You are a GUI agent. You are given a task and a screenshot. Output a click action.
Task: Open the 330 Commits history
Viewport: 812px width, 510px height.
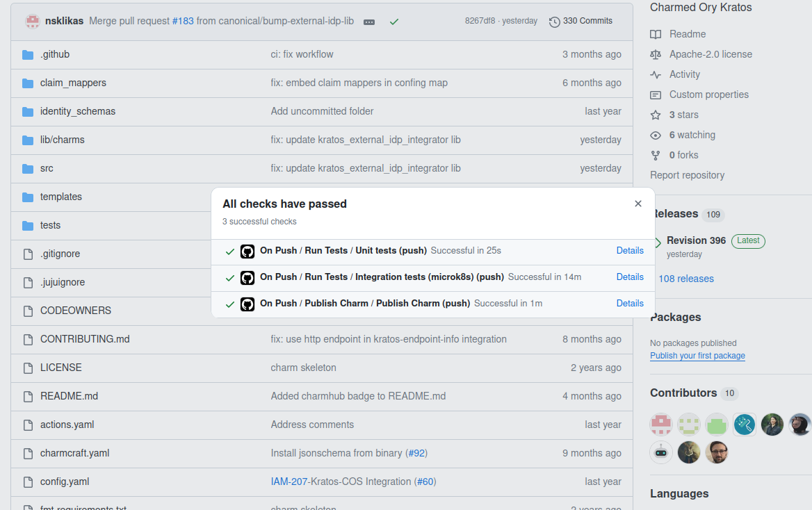click(x=580, y=21)
